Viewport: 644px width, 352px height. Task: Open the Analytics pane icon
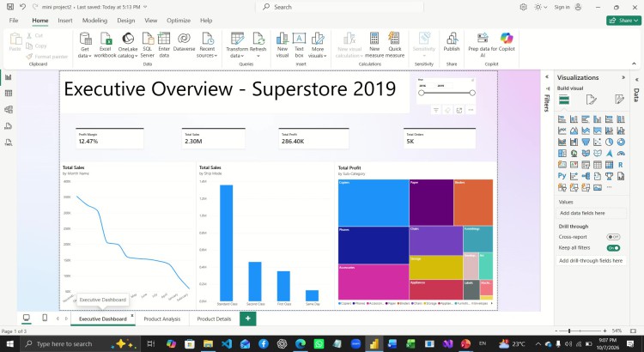click(619, 100)
